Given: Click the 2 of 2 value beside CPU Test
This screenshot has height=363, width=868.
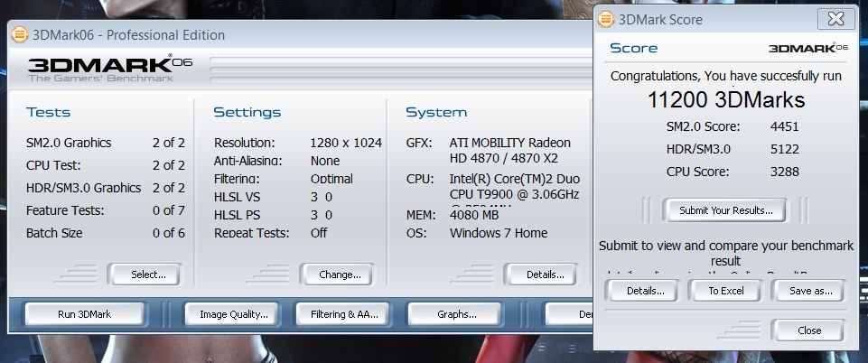Looking at the screenshot, I should [169, 165].
